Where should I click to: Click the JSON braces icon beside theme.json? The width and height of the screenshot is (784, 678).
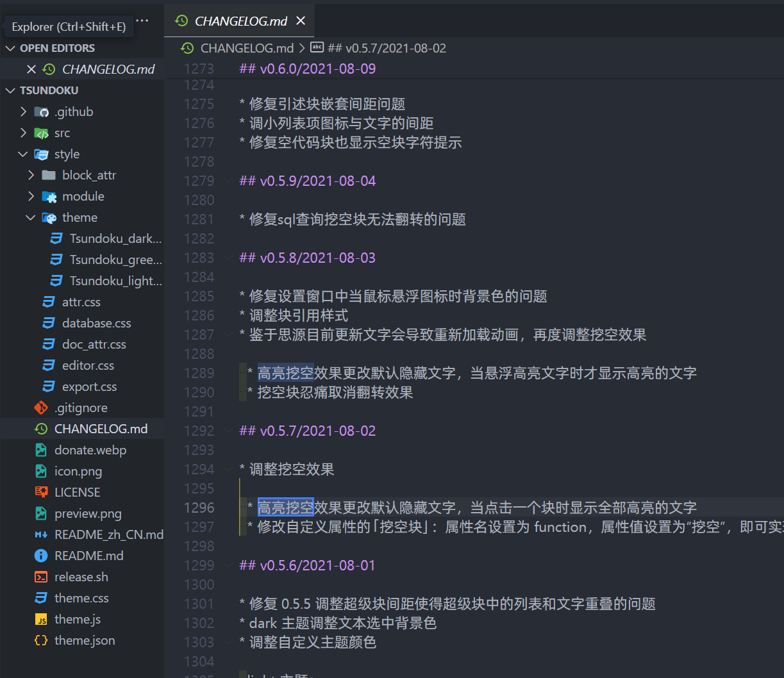point(41,640)
